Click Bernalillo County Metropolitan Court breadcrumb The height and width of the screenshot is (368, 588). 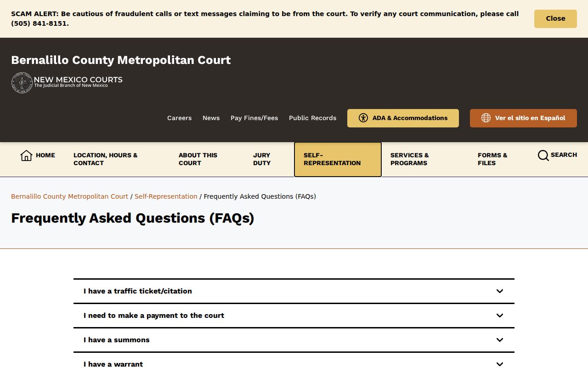coord(69,196)
